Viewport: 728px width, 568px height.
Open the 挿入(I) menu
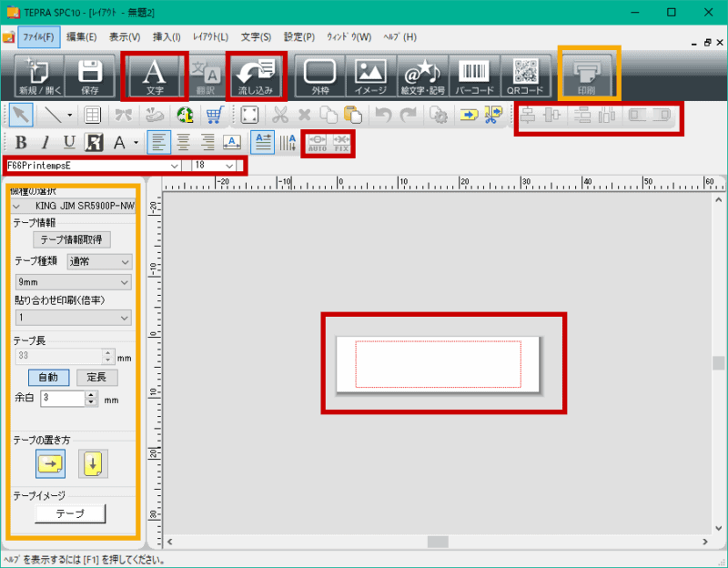(x=167, y=37)
